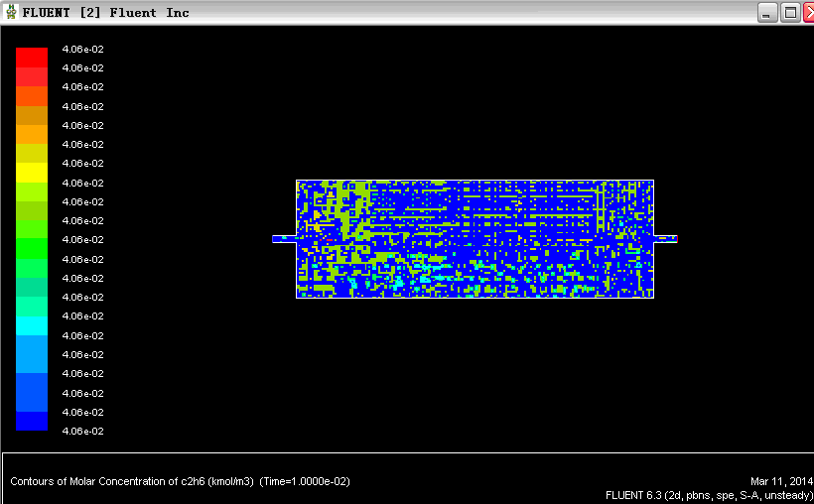Click the center of the contour plot chamber
Screen dimensions: 814x504
[475, 239]
